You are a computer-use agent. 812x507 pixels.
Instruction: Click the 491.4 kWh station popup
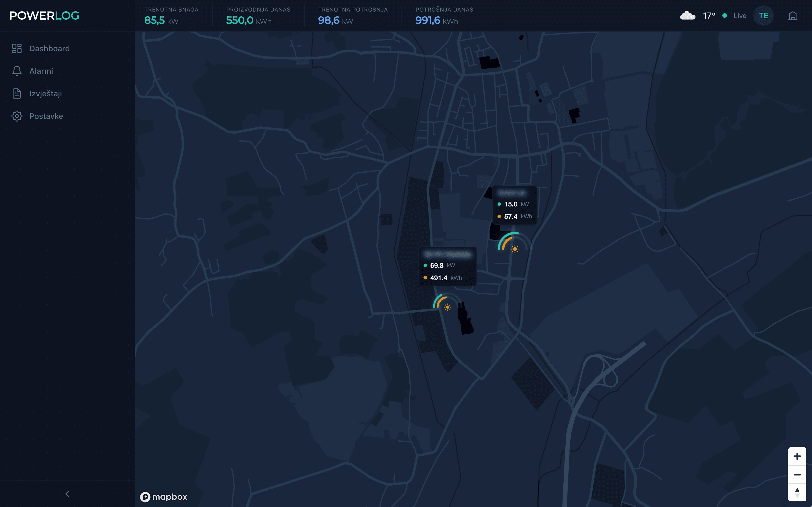tap(448, 266)
